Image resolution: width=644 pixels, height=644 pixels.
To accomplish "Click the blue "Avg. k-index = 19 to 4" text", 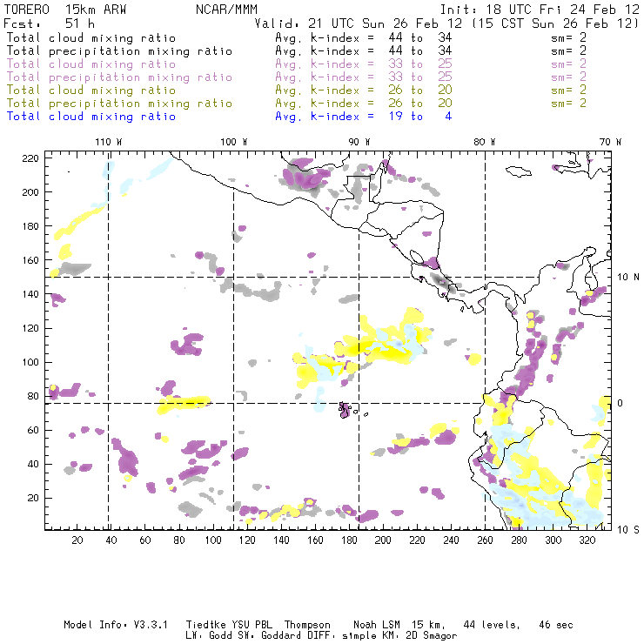I will click(x=364, y=117).
